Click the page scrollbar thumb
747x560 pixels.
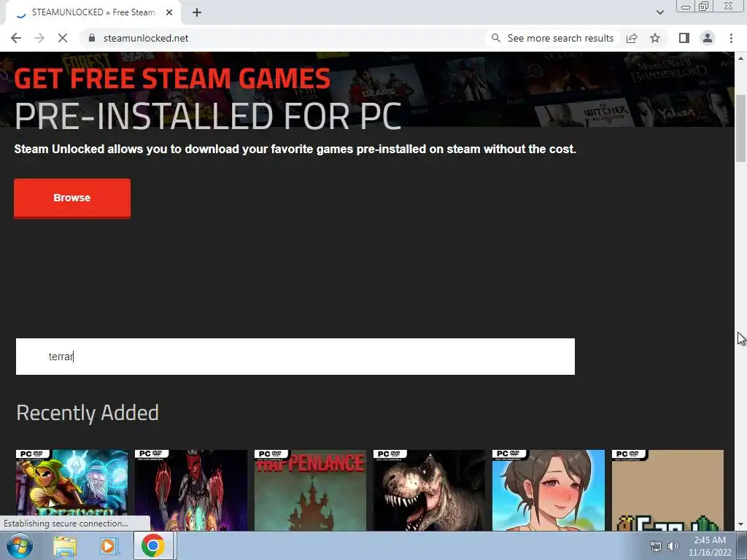741,128
